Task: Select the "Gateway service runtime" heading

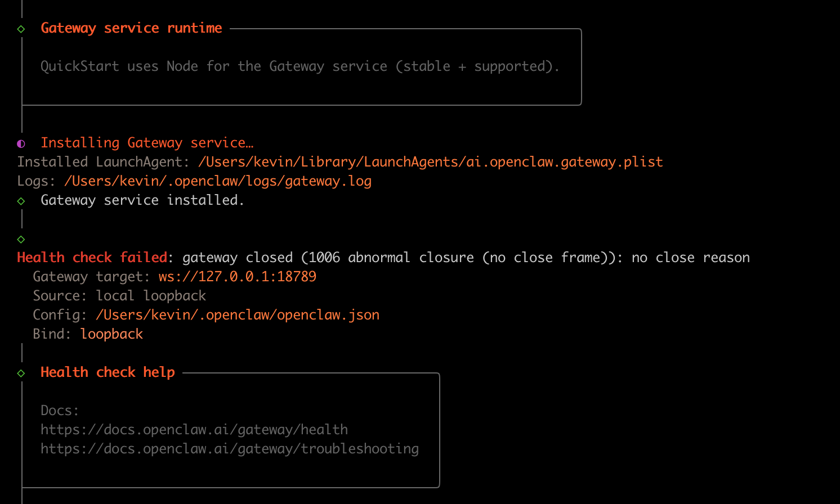Action: [131, 28]
